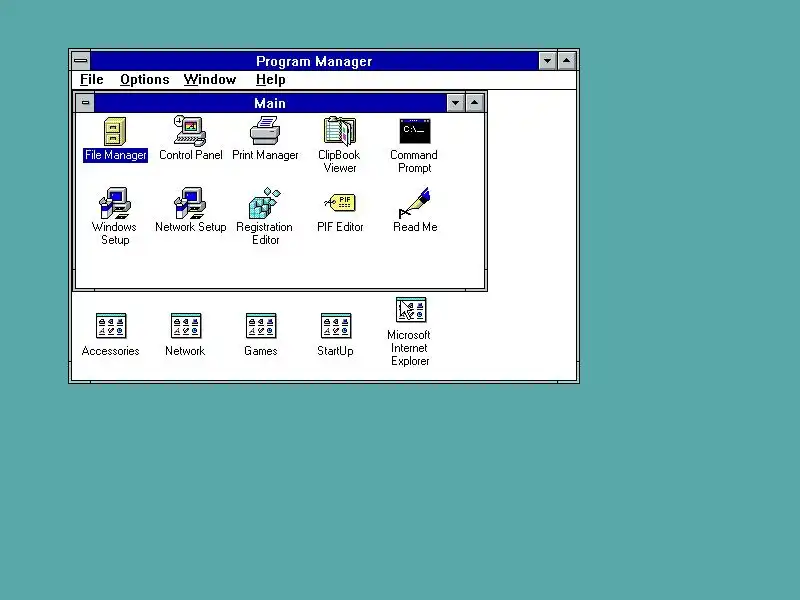This screenshot has width=800, height=600.
Task: Select the PIF Editor icon
Action: (340, 203)
